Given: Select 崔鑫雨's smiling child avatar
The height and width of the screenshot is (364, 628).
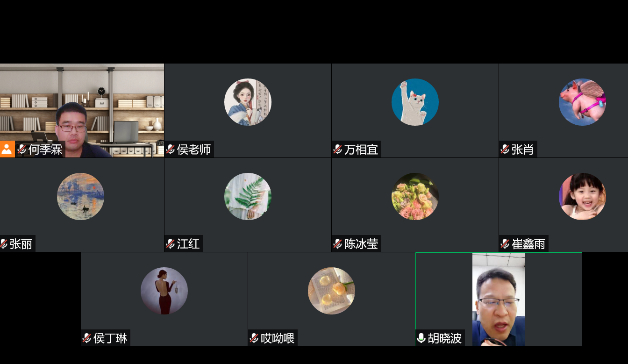Looking at the screenshot, I should click(x=582, y=196).
